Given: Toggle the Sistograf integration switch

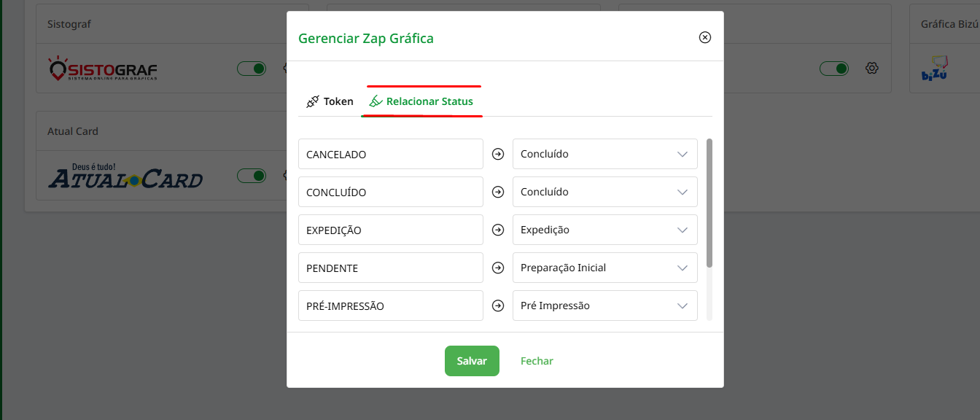Looking at the screenshot, I should tap(252, 69).
